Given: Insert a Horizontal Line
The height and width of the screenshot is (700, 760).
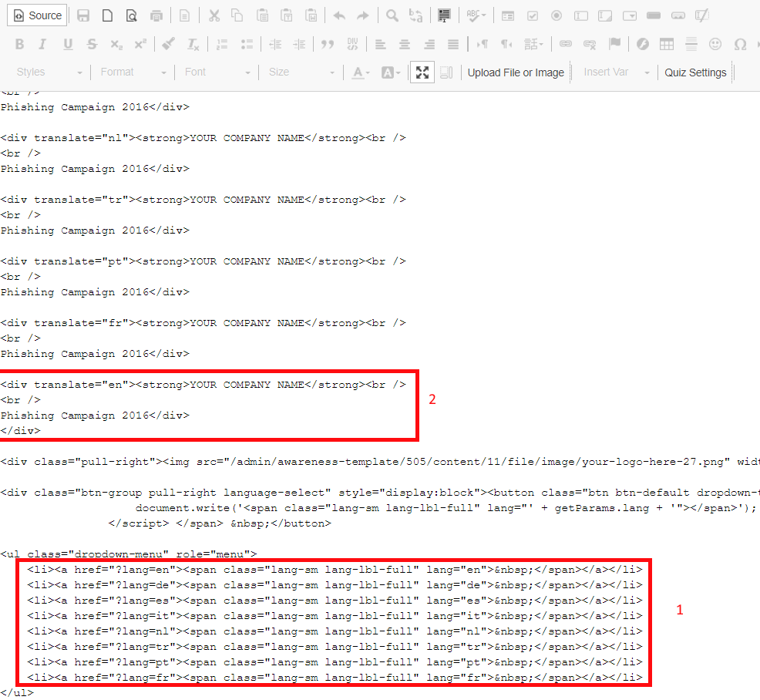Looking at the screenshot, I should 691,44.
